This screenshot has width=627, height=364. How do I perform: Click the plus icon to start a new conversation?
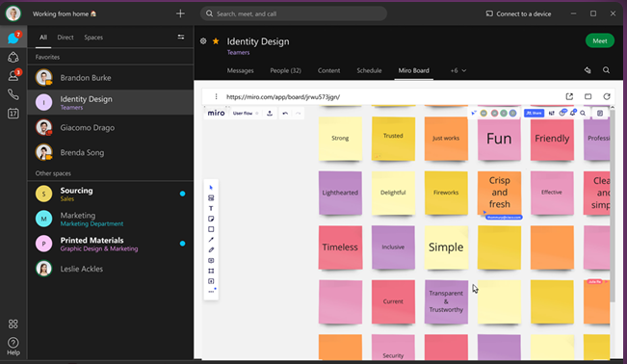(x=180, y=13)
